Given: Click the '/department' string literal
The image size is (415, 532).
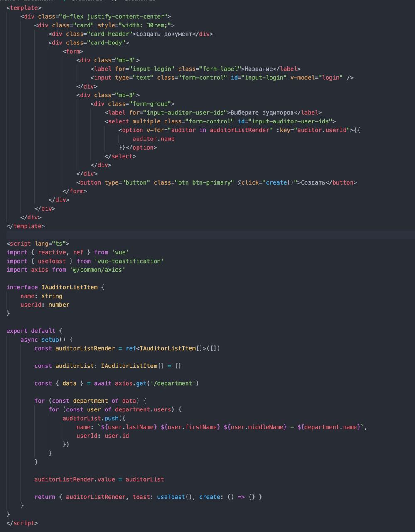Looking at the screenshot, I should coord(173,383).
